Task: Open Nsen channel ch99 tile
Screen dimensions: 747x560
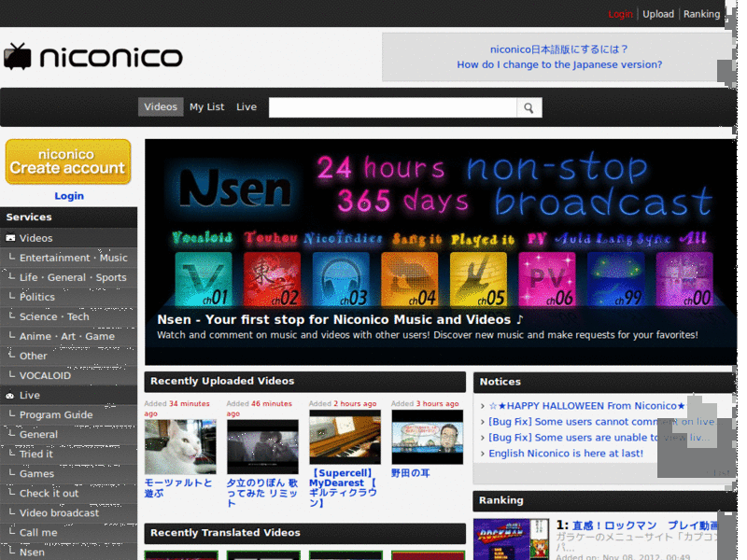Action: pyautogui.click(x=615, y=279)
